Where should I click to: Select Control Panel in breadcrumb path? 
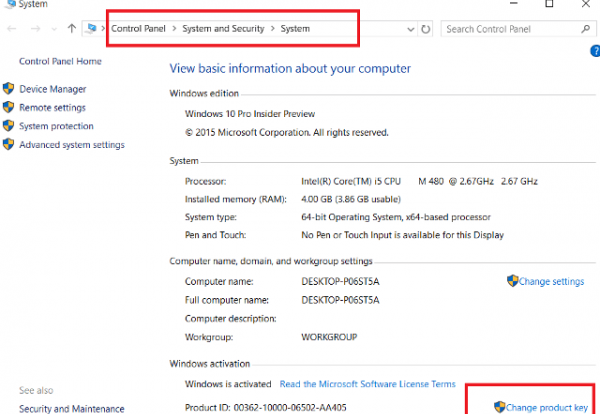138,29
